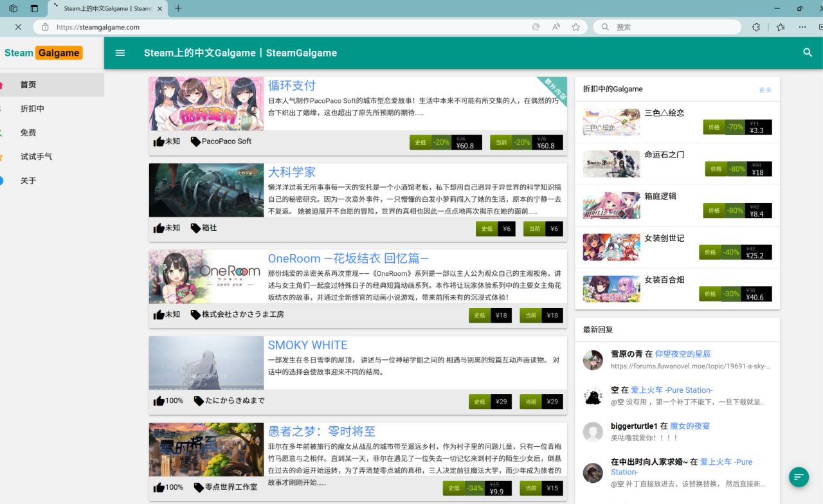Click SMOKY WHITE historic low ¥29 button

(x=490, y=402)
